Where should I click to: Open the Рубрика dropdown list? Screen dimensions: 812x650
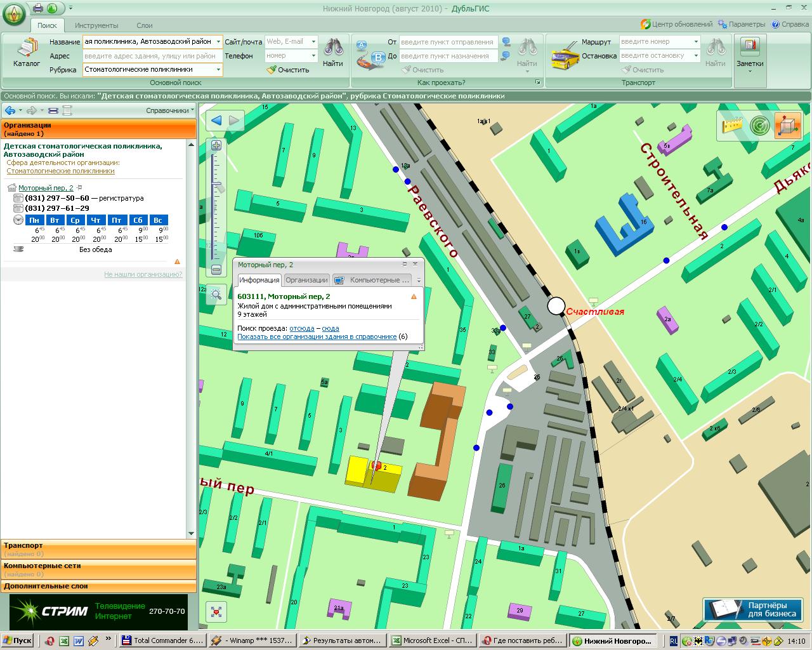218,69
